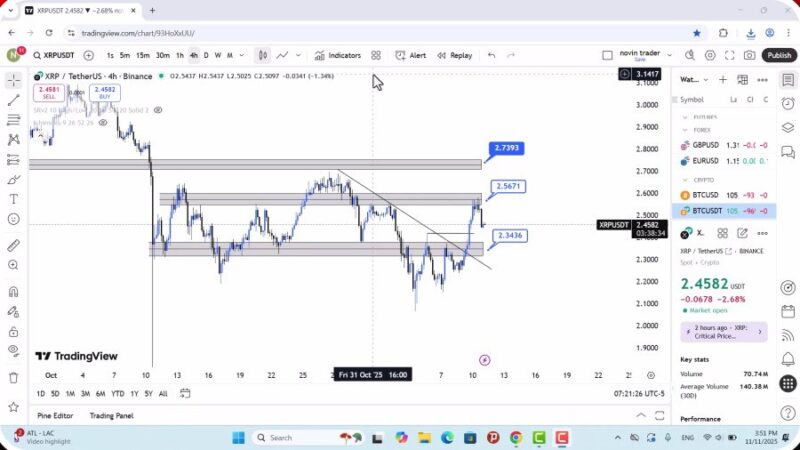
Task: Enter fullscreen mode icon
Action: click(x=730, y=56)
